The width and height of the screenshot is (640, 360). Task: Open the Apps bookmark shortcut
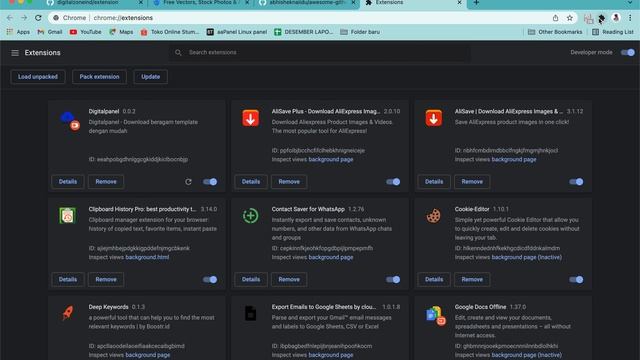tap(18, 32)
